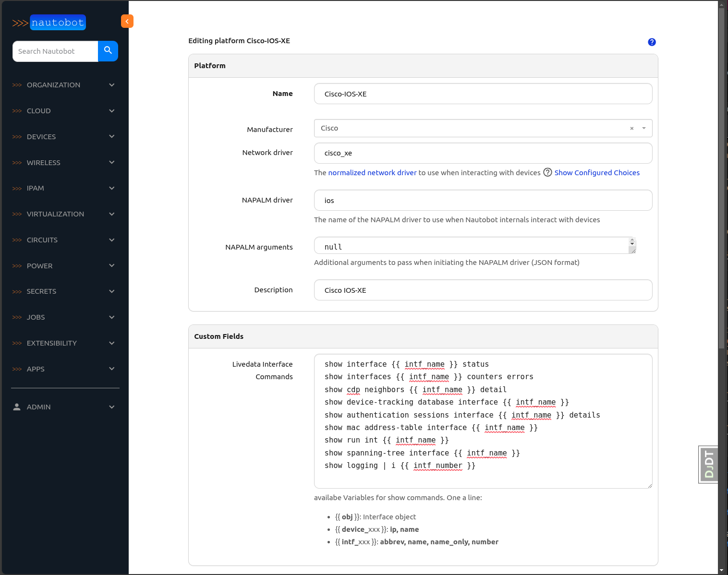
Task: Click the Livedata Interface Commands textarea
Action: click(483, 421)
